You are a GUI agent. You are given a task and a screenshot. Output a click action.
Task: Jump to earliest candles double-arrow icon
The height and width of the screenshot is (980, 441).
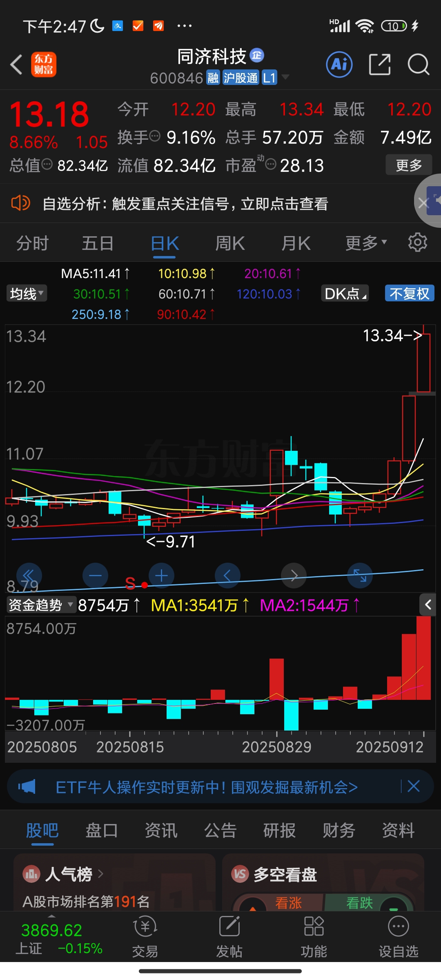(29, 575)
